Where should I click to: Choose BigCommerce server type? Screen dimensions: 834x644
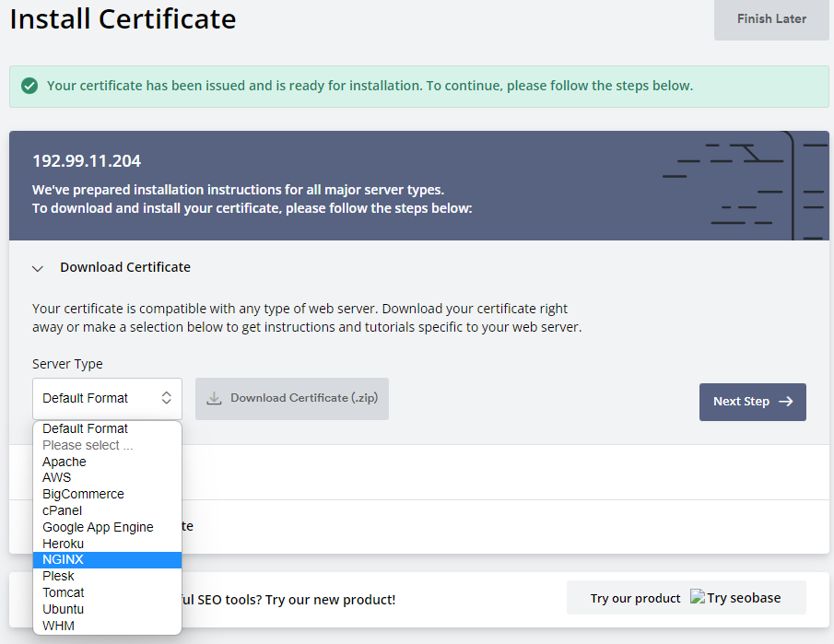pos(108,494)
